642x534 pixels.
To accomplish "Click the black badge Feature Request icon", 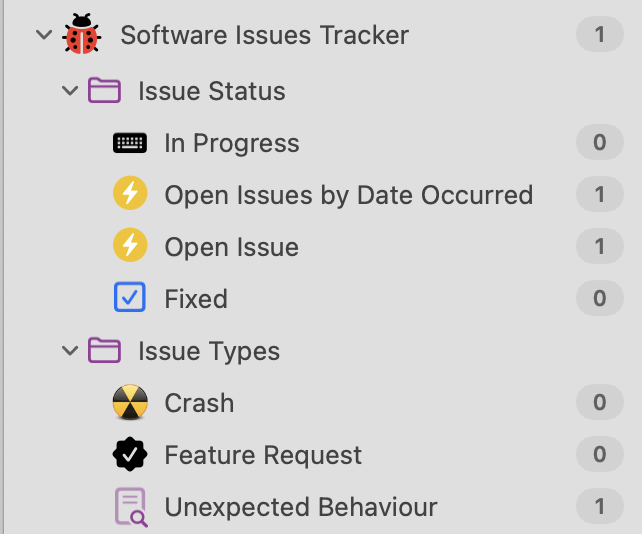I will (x=130, y=455).
